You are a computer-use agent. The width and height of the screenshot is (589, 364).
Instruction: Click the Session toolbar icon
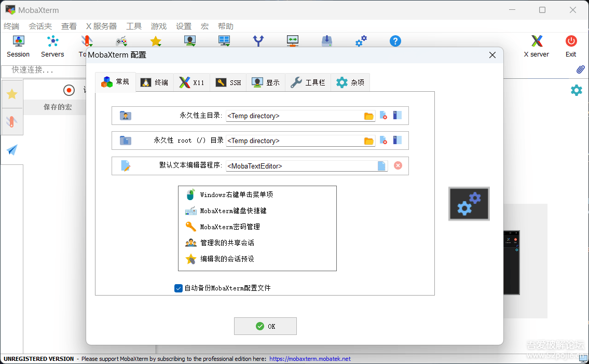pyautogui.click(x=18, y=46)
